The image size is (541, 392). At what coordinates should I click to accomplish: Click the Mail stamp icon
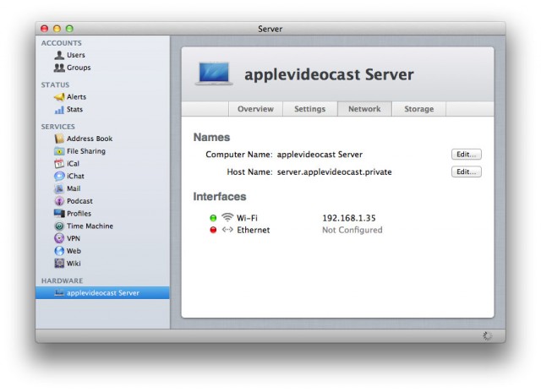(x=59, y=188)
